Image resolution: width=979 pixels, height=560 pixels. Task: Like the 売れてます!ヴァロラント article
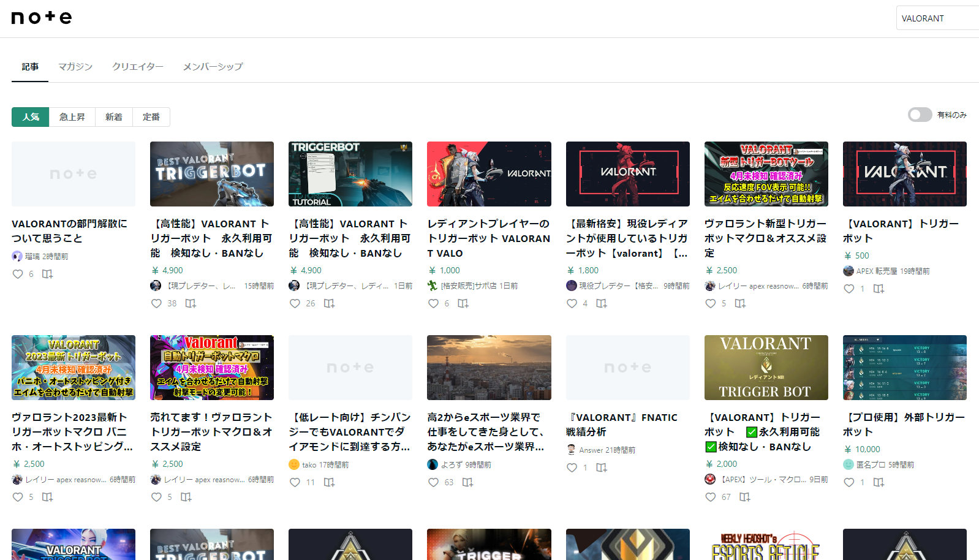pyautogui.click(x=156, y=497)
